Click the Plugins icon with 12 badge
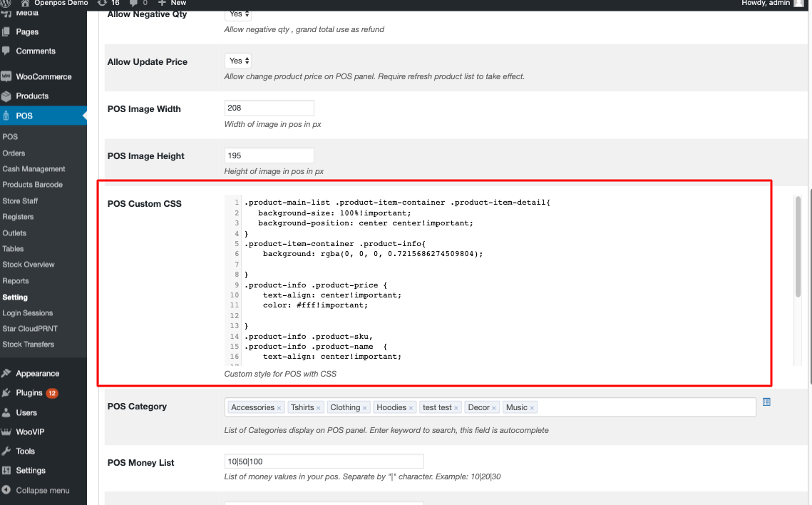This screenshot has height=505, width=812. [6, 392]
